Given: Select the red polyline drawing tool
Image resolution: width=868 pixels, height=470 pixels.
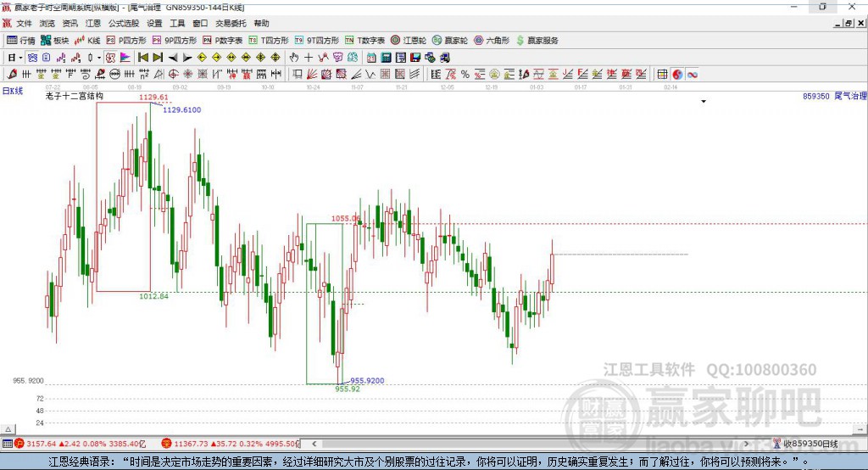Looking at the screenshot, I should point(323,58).
